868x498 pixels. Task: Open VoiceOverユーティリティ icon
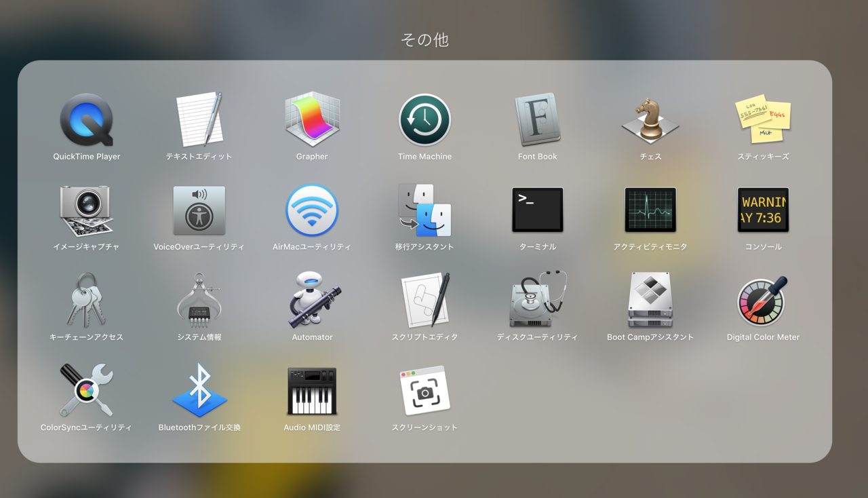point(199,210)
